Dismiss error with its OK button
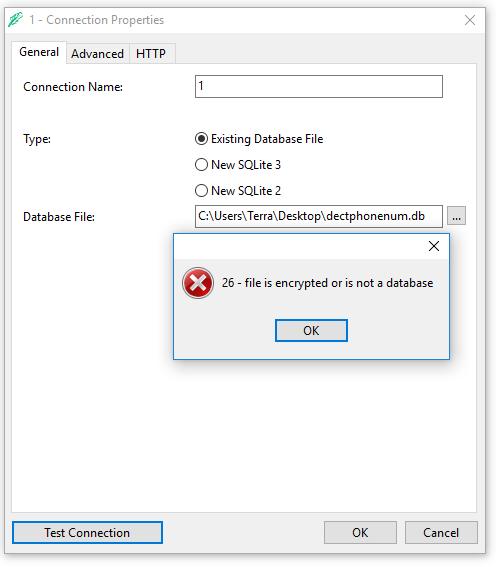Image resolution: width=496 pixels, height=567 pixels. point(311,331)
